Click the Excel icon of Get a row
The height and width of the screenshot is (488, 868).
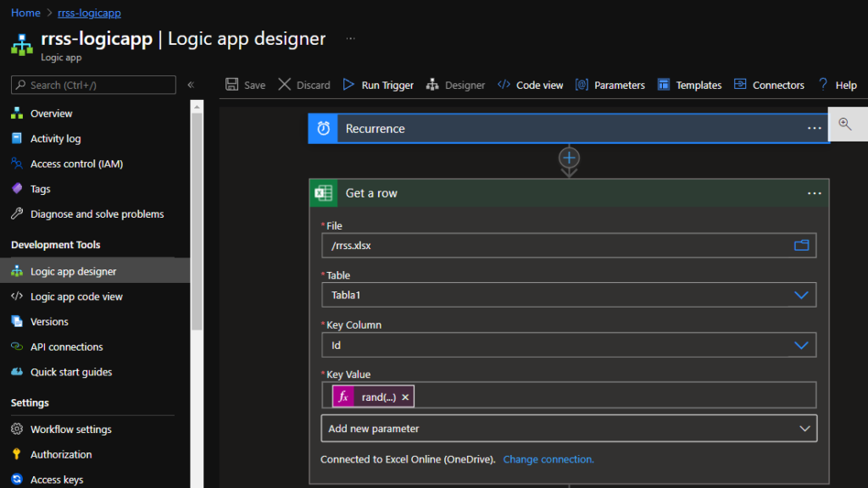point(323,193)
